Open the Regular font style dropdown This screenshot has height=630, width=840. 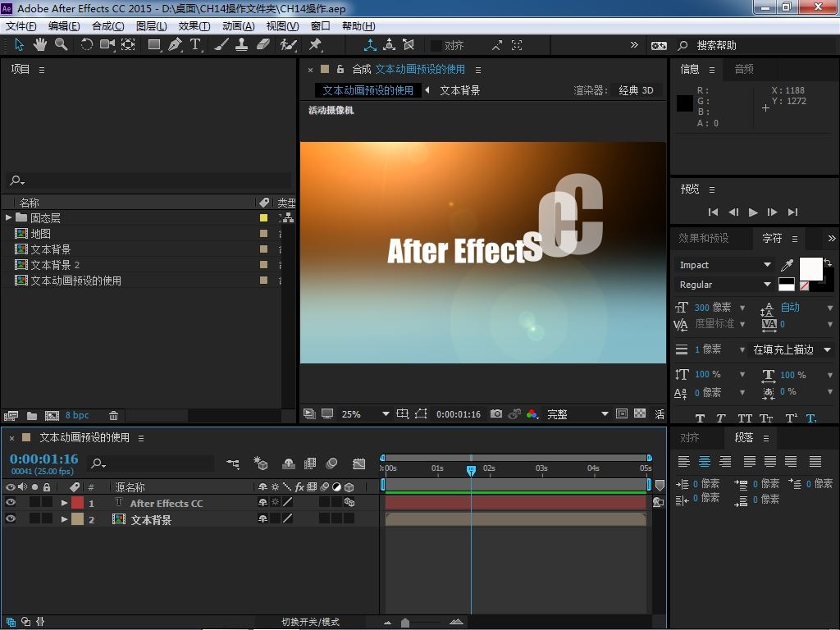(x=724, y=285)
